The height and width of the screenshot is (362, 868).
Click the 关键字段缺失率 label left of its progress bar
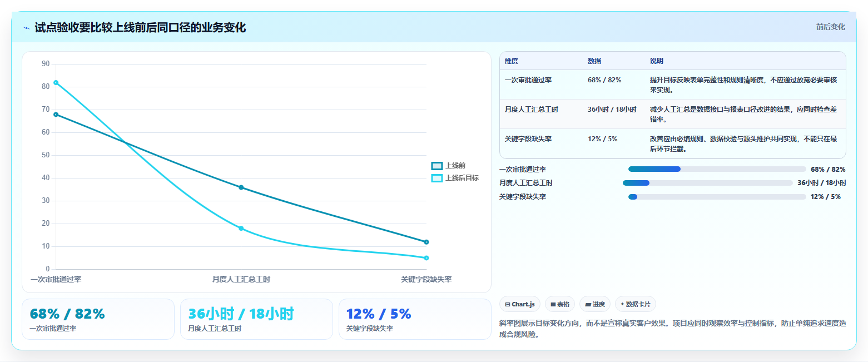click(523, 197)
